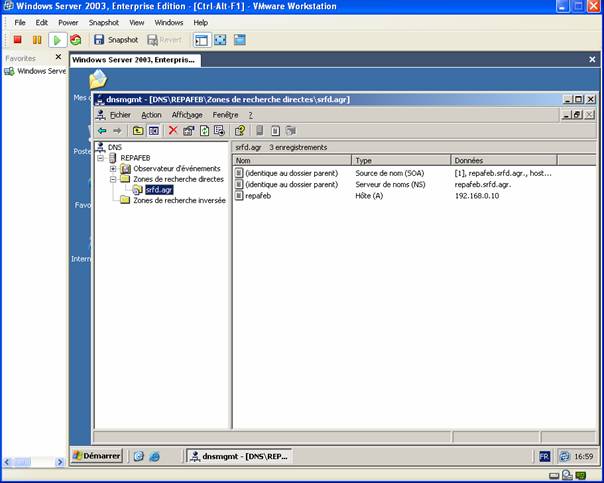Open the VMware Snapshot menu

coord(104,23)
